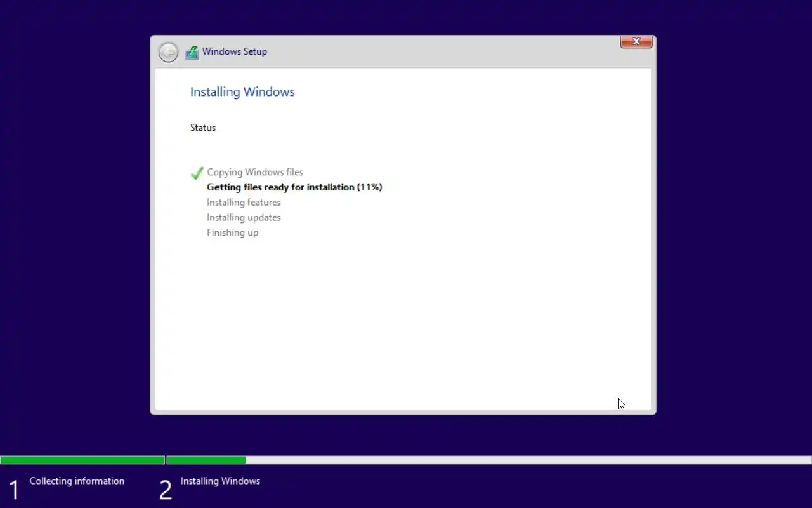The image size is (812, 508).
Task: Click the 'Installing updates' status line
Action: click(244, 218)
